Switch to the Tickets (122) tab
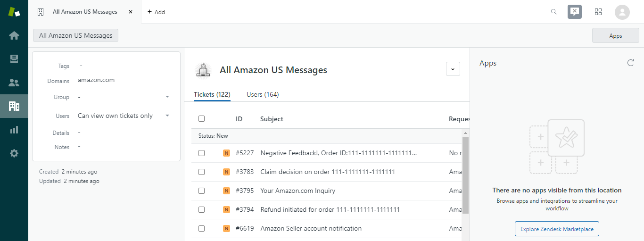 click(212, 94)
